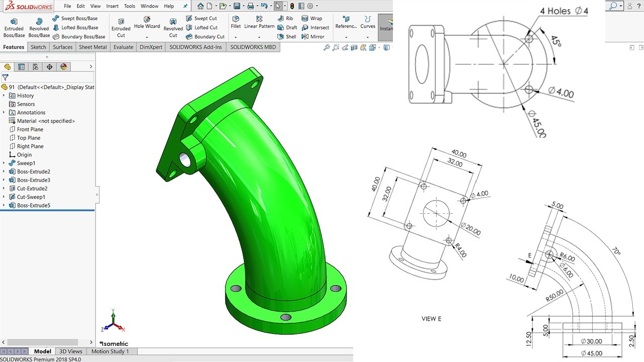This screenshot has height=362, width=644.
Task: Choose the Swept Boss/Base feature
Action: click(75, 18)
